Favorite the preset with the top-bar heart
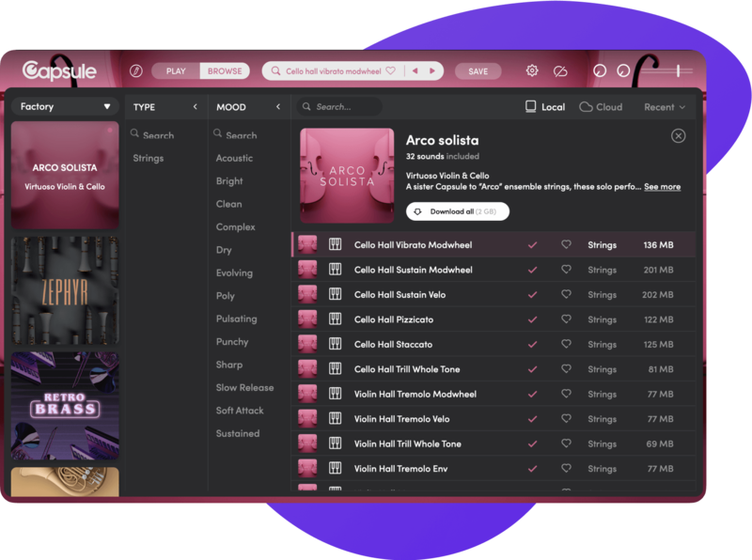This screenshot has height=560, width=752. point(391,71)
